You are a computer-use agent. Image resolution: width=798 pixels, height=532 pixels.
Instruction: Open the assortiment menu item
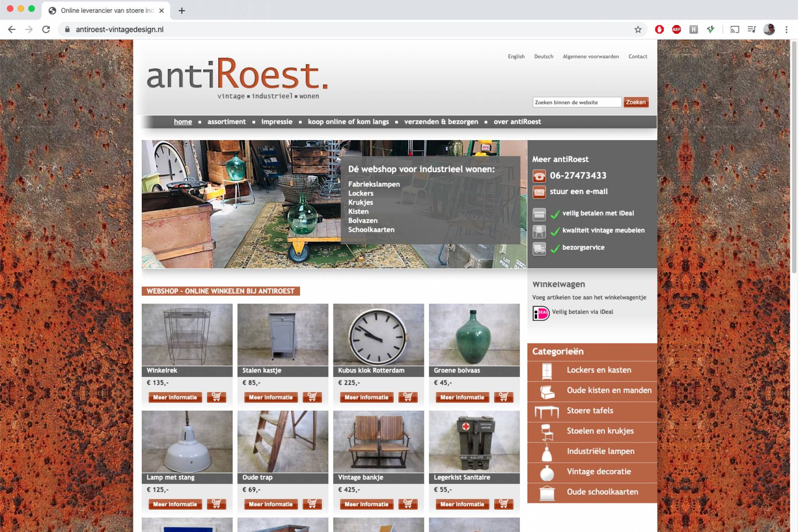tap(227, 122)
